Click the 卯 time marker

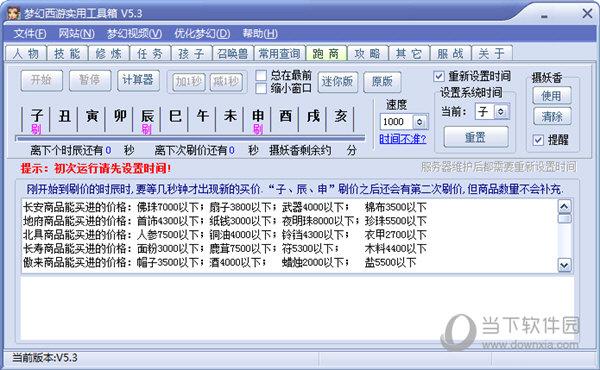pyautogui.click(x=120, y=116)
